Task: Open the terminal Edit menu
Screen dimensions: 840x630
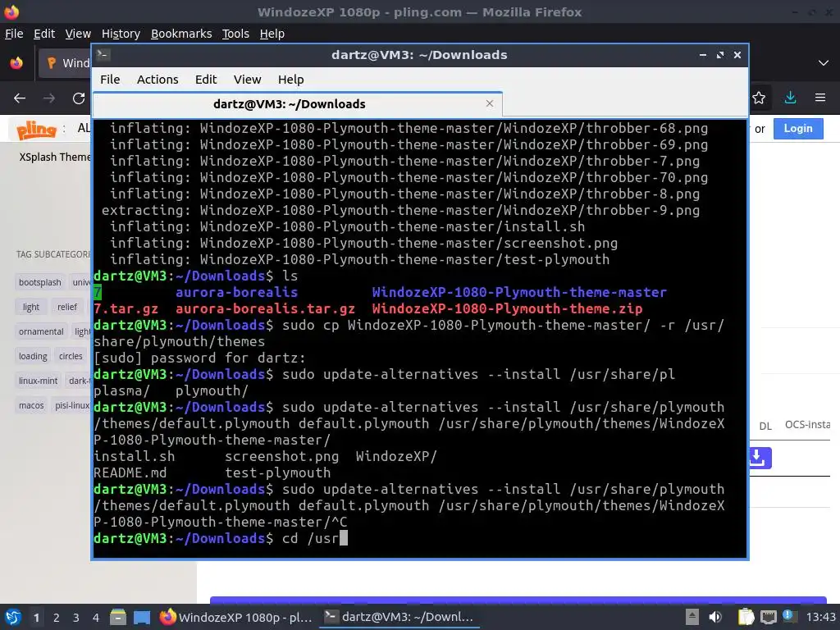Action: pyautogui.click(x=206, y=80)
